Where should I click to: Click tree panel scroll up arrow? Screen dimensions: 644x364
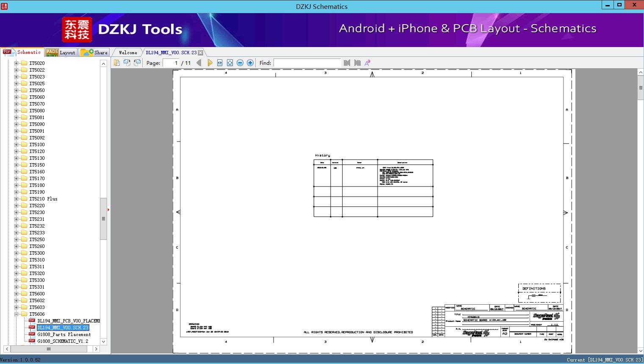pyautogui.click(x=103, y=64)
